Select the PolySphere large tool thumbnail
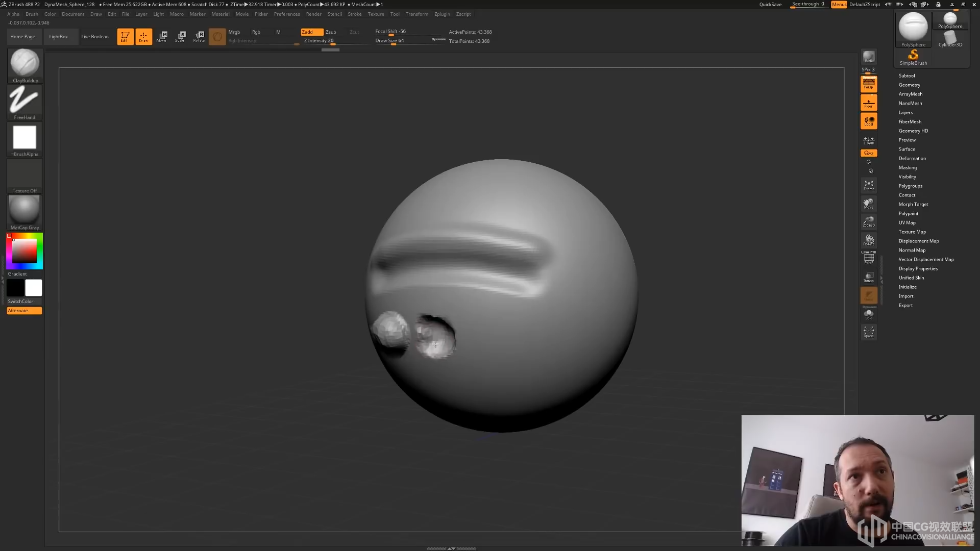The image size is (980, 551). pyautogui.click(x=913, y=30)
